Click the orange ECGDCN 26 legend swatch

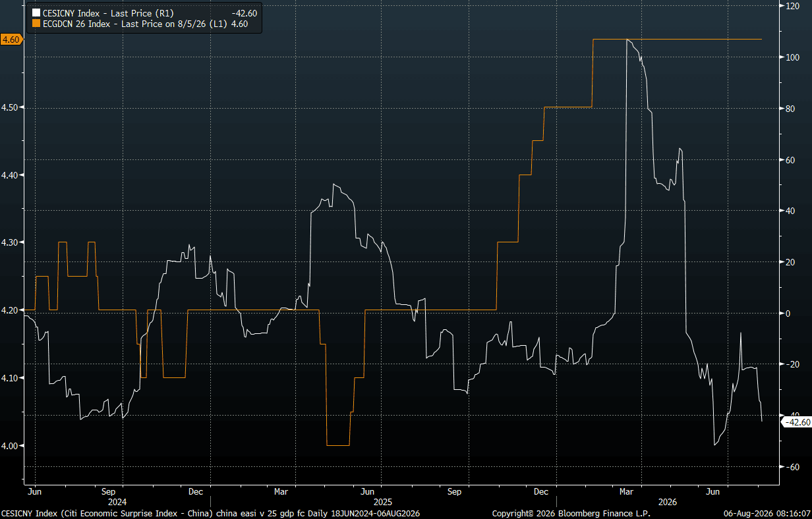36,23
